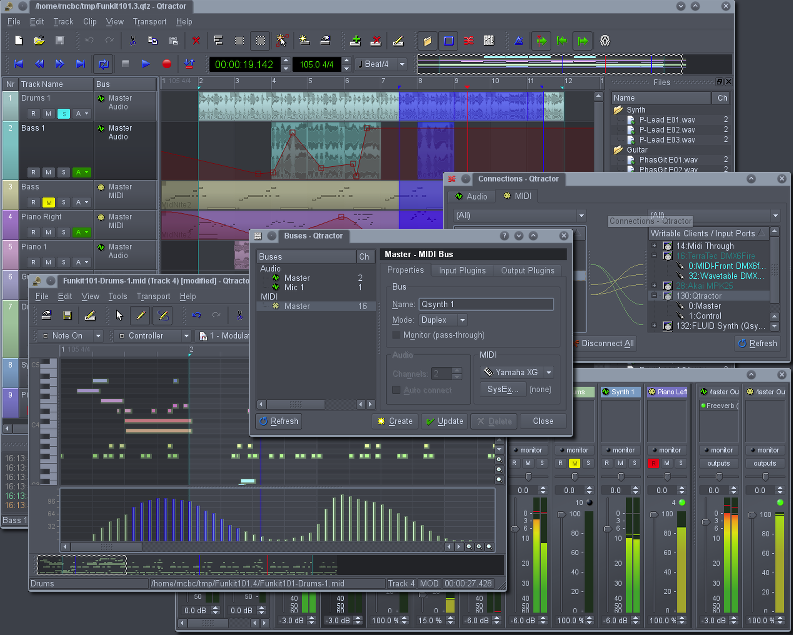Expand the 14:Midi Through tree item
793x635 pixels.
(x=654, y=246)
